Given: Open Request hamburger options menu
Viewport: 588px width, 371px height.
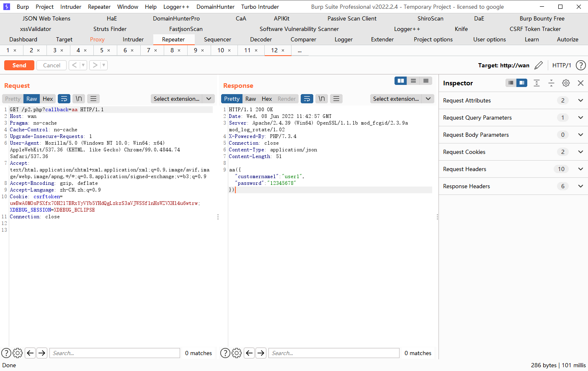Looking at the screenshot, I should (93, 99).
